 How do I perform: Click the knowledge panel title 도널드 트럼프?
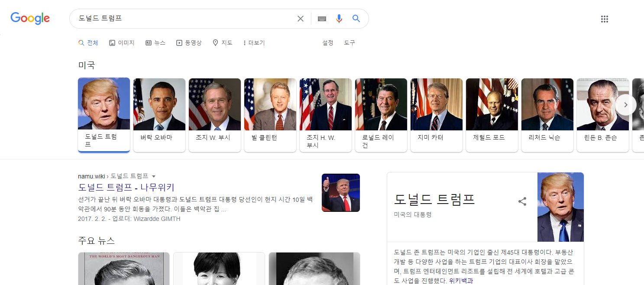pyautogui.click(x=434, y=199)
